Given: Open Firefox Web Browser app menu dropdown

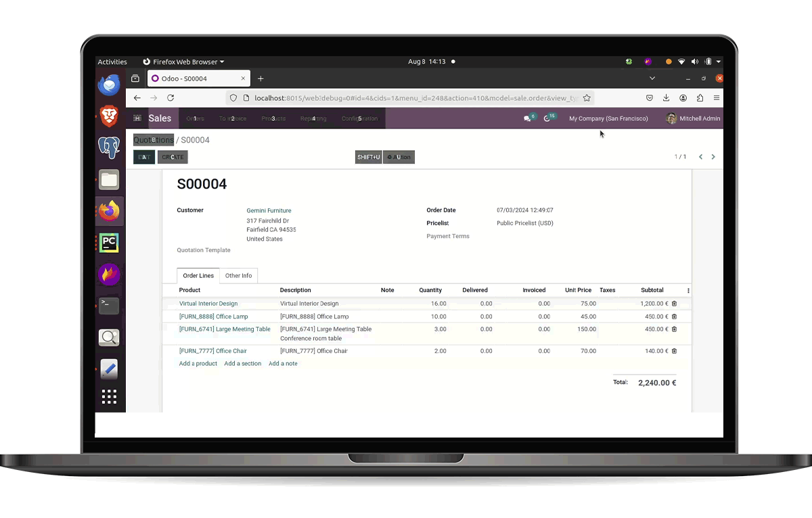Looking at the screenshot, I should click(183, 62).
